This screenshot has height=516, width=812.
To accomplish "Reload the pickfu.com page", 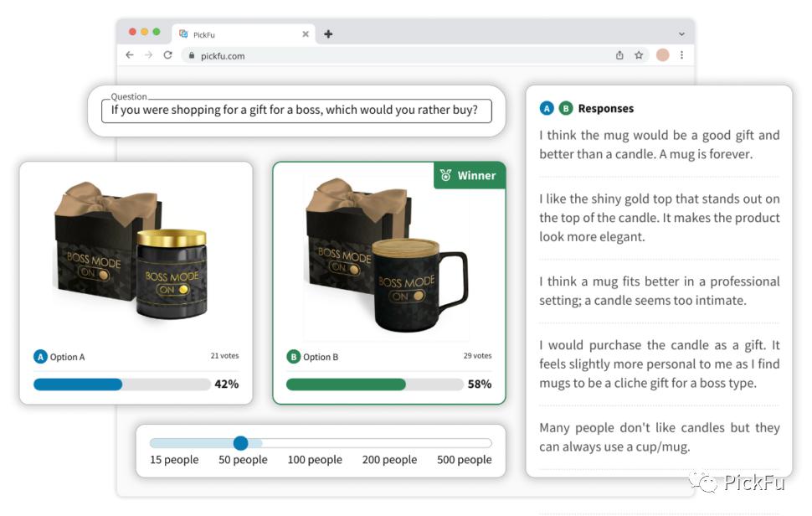I will [x=167, y=55].
